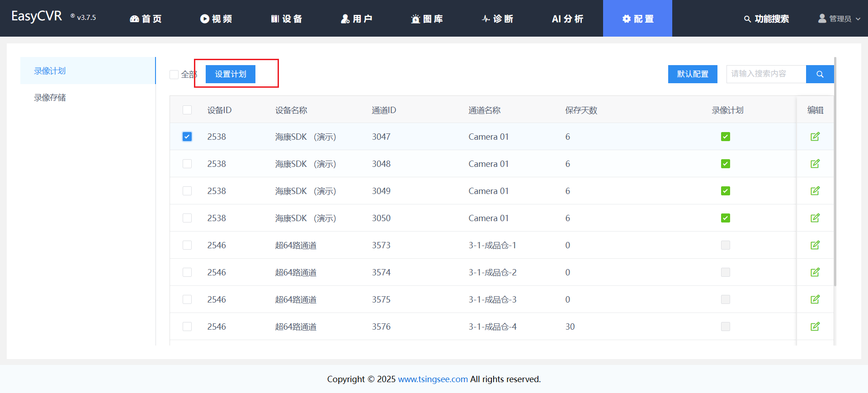
Task: Click the edit icon for channel 3047
Action: pos(815,137)
